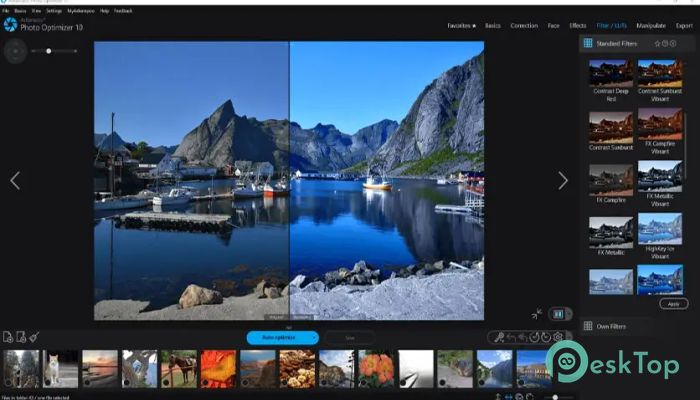
Task: Open the Feedback menu
Action: coord(123,11)
